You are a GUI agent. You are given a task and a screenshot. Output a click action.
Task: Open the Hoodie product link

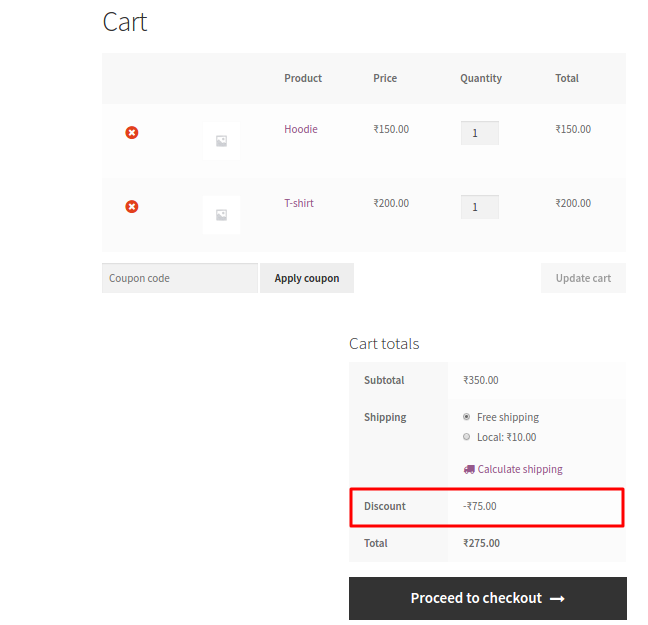pos(301,129)
